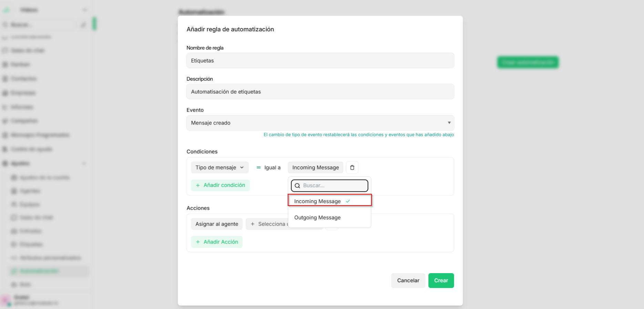Click plus icon on Añadir Acción
This screenshot has height=309, width=644.
198,242
